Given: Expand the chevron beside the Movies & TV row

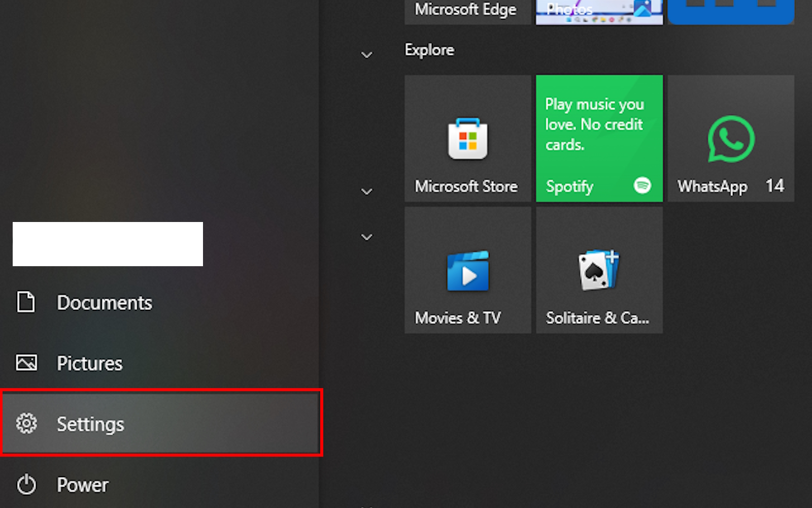Looking at the screenshot, I should 366,237.
